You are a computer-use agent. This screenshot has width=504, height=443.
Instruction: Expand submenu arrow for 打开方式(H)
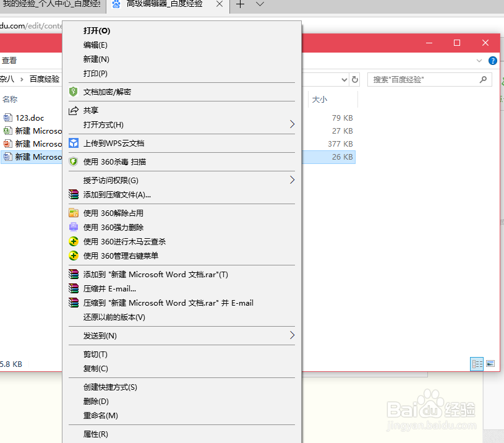(292, 124)
